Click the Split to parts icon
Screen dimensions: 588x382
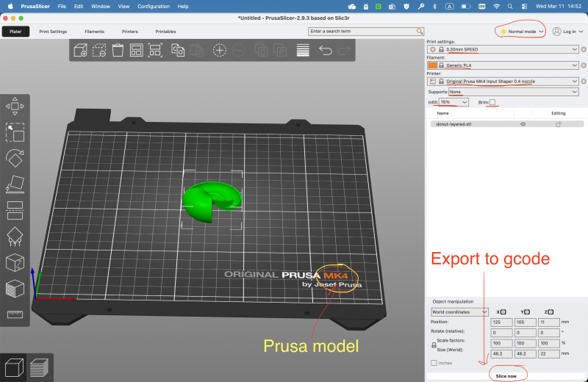tap(280, 50)
